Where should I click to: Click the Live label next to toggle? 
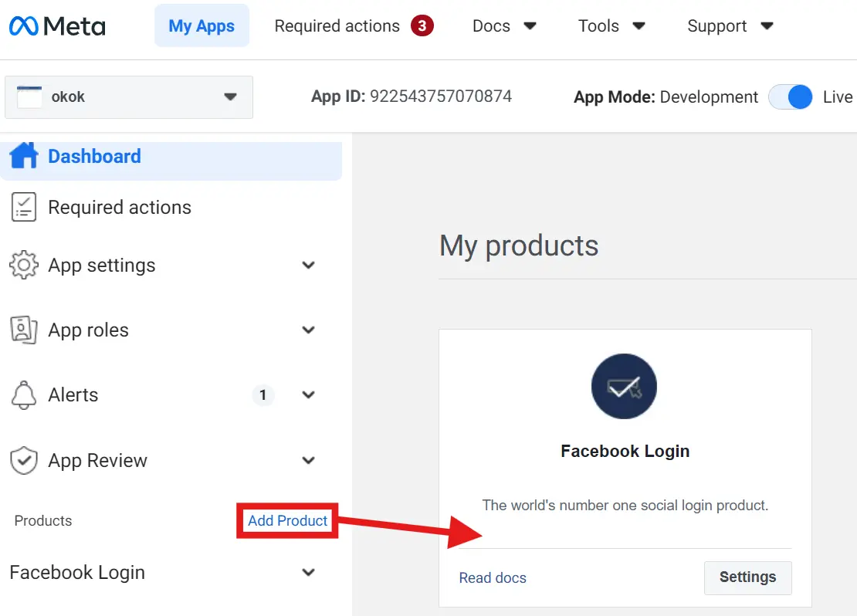point(838,96)
